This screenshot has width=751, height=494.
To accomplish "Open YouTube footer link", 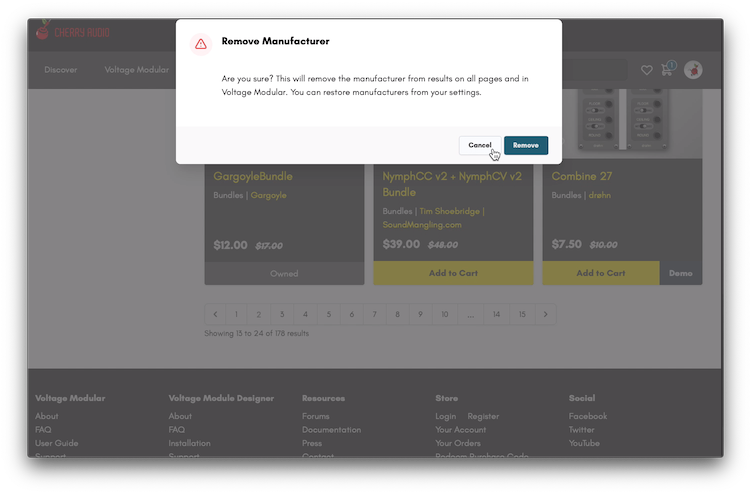I will pos(584,443).
